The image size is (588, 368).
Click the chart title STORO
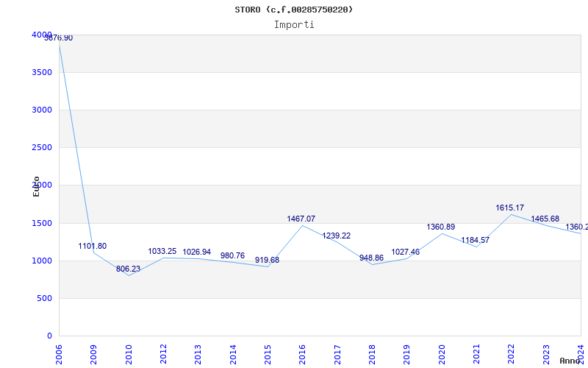(293, 10)
